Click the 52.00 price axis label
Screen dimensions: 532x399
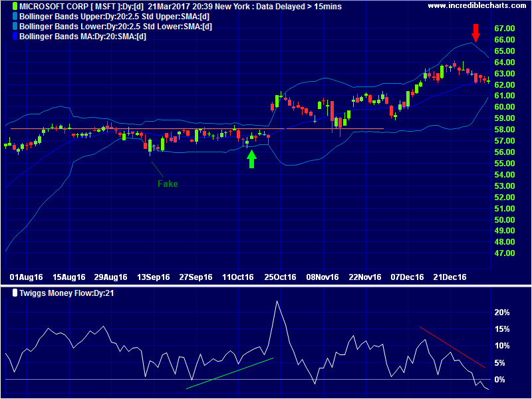505,197
